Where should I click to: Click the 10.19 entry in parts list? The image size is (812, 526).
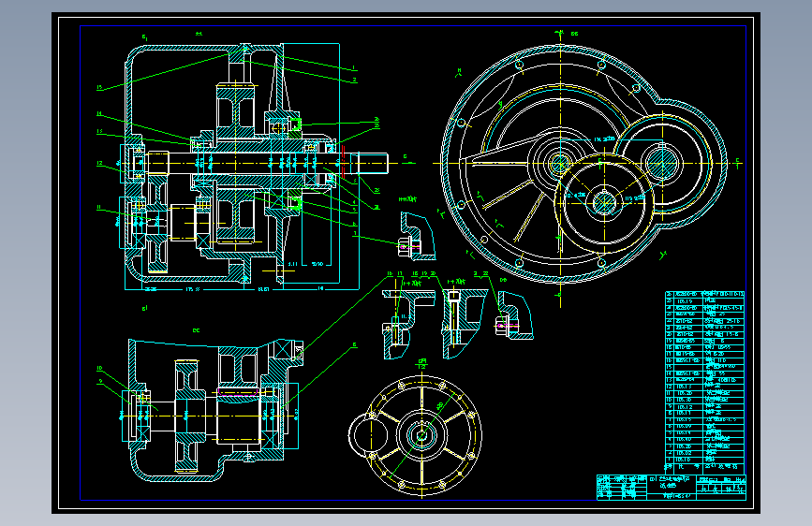[x=684, y=301]
